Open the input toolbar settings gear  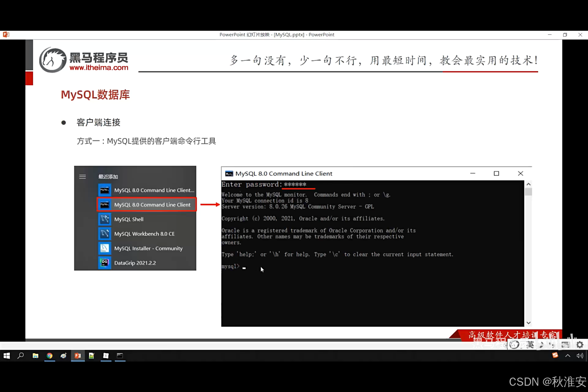pyautogui.click(x=580, y=345)
